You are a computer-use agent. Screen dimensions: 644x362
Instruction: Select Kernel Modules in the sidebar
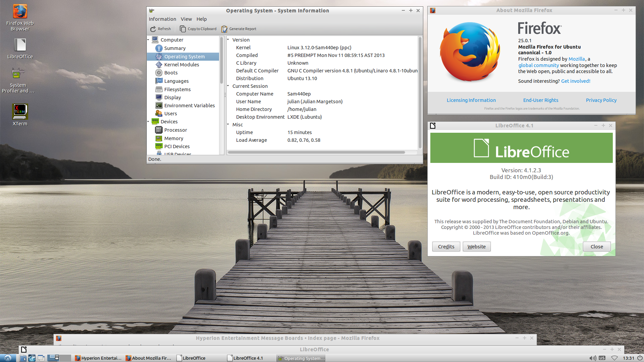(181, 65)
